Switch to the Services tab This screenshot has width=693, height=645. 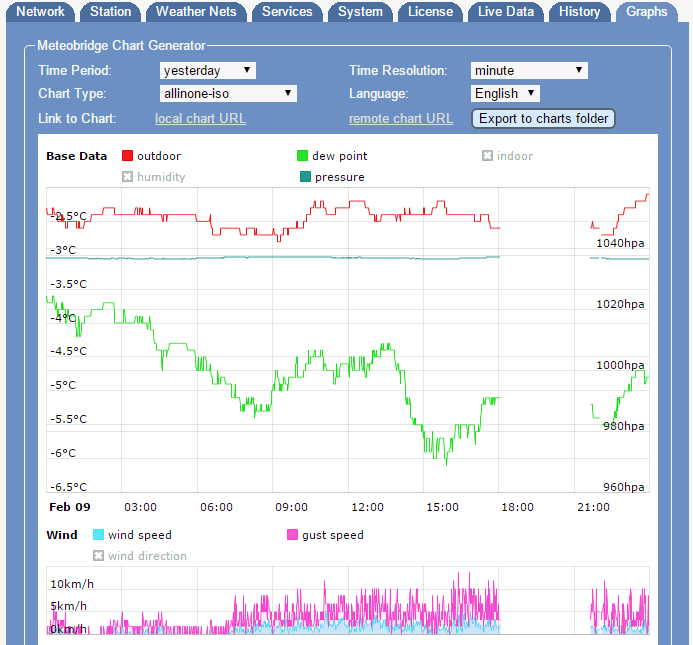tap(287, 11)
